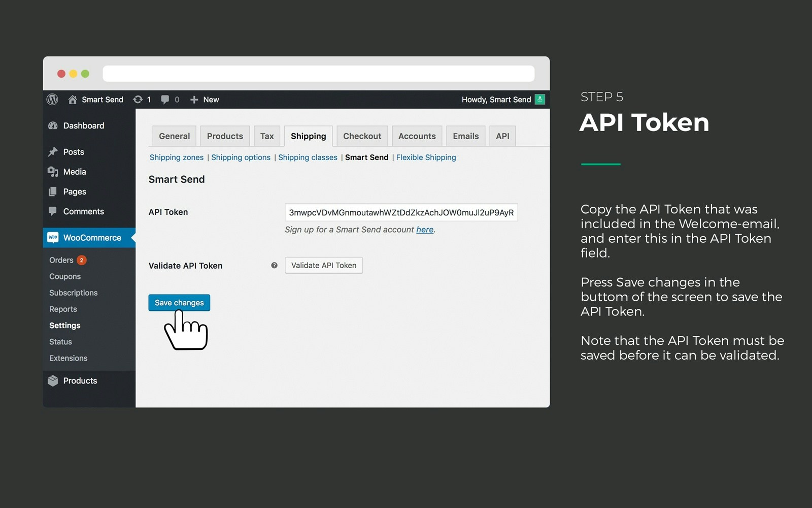Open the New menu in the admin bar
The image size is (812, 508).
204,100
